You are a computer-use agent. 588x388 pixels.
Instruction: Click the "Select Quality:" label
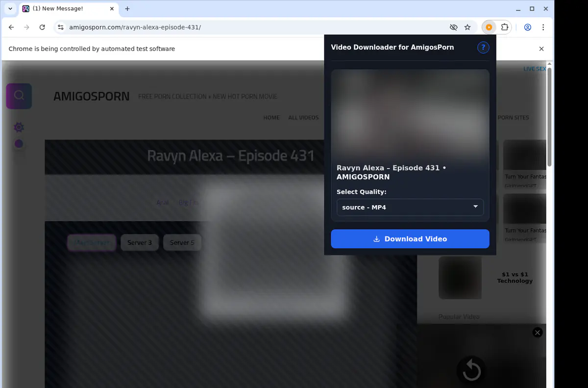pos(362,192)
